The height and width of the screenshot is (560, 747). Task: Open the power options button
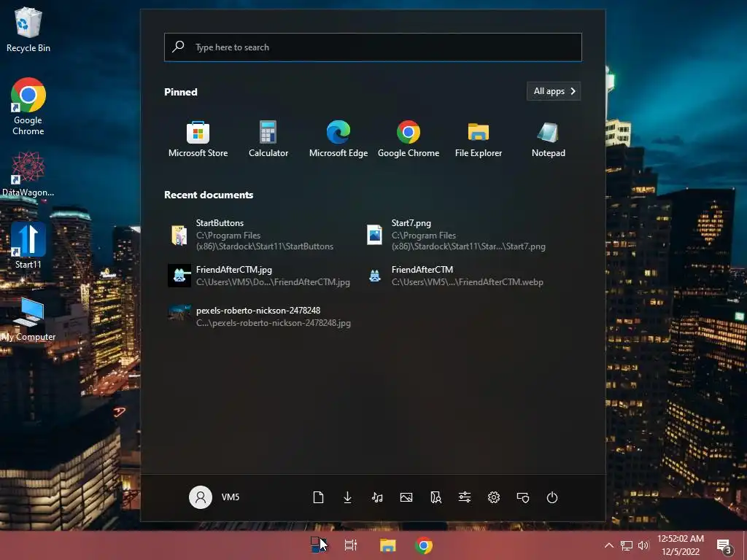(x=552, y=497)
